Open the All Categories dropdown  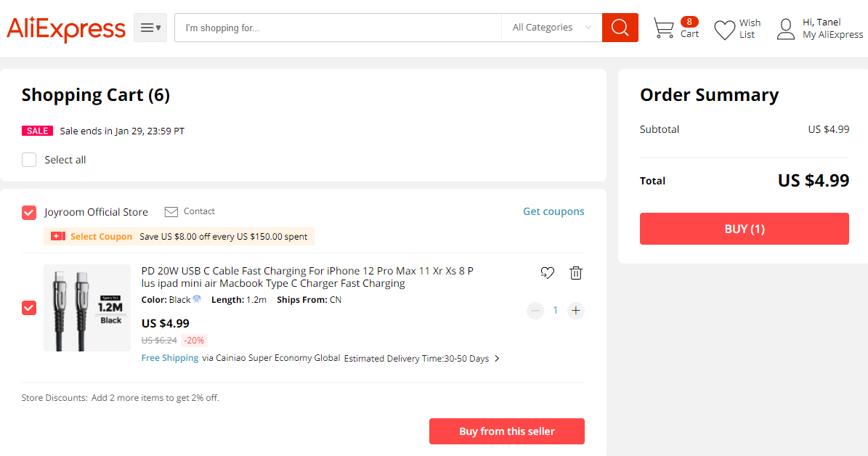click(551, 28)
